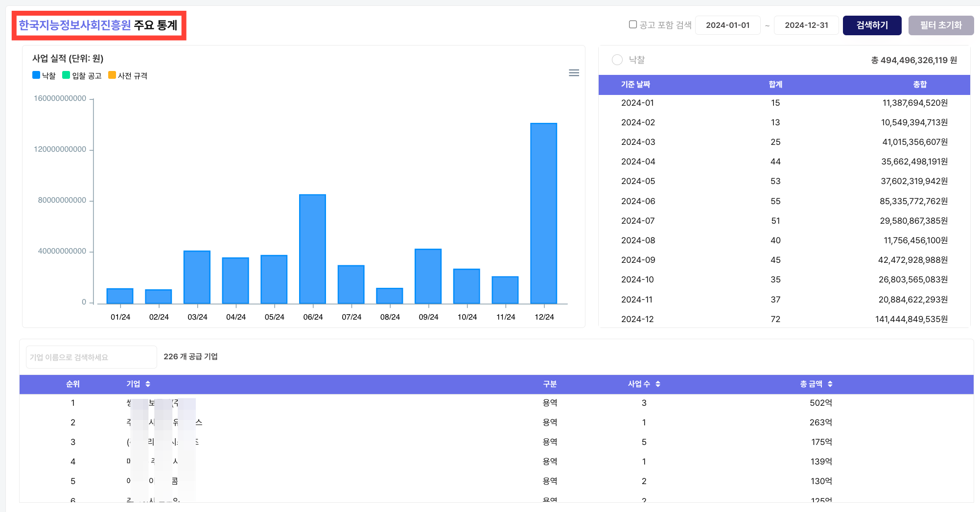This screenshot has width=980, height=512.
Task: Click the 기준 날짜 column header
Action: coord(635,85)
